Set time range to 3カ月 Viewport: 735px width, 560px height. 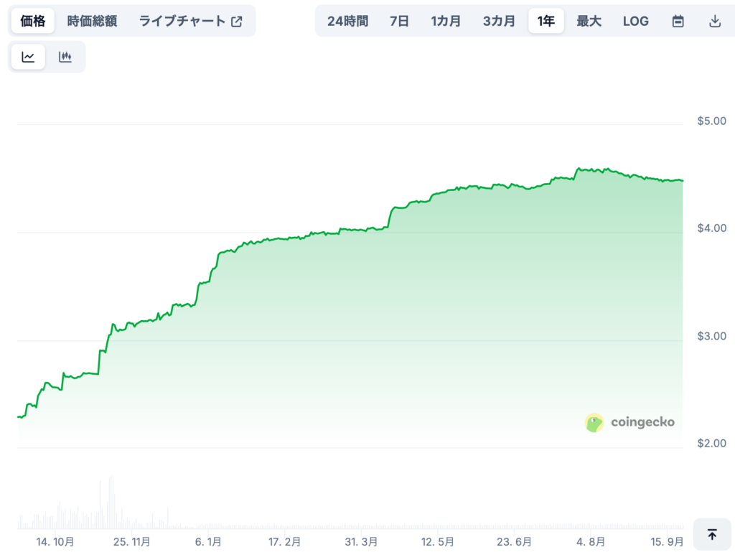[x=499, y=21]
